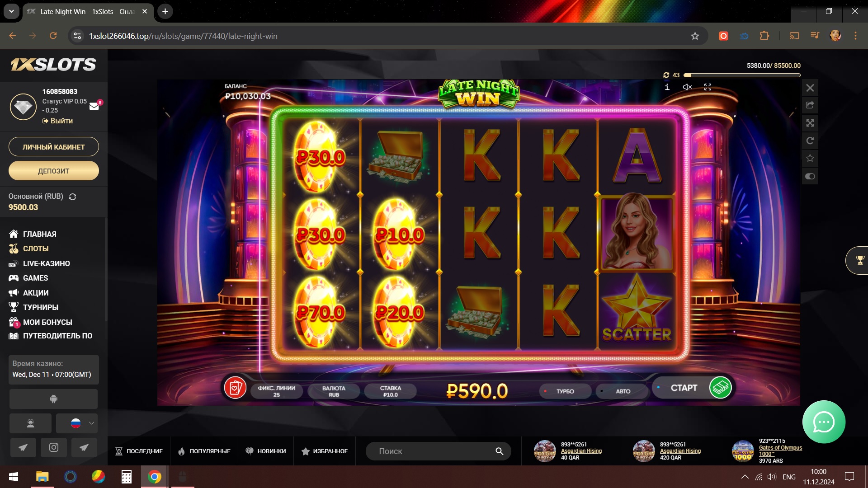The height and width of the screenshot is (488, 868).
Task: Open the Ставка bet selector
Action: click(391, 391)
